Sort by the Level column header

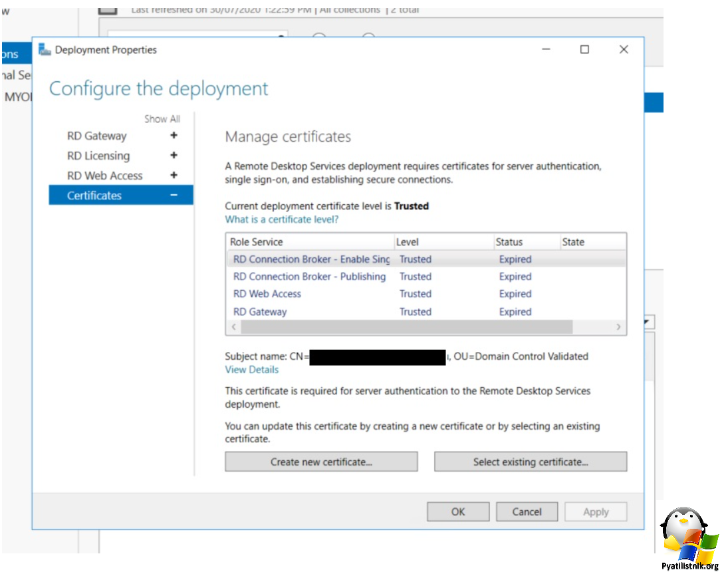tap(444, 241)
